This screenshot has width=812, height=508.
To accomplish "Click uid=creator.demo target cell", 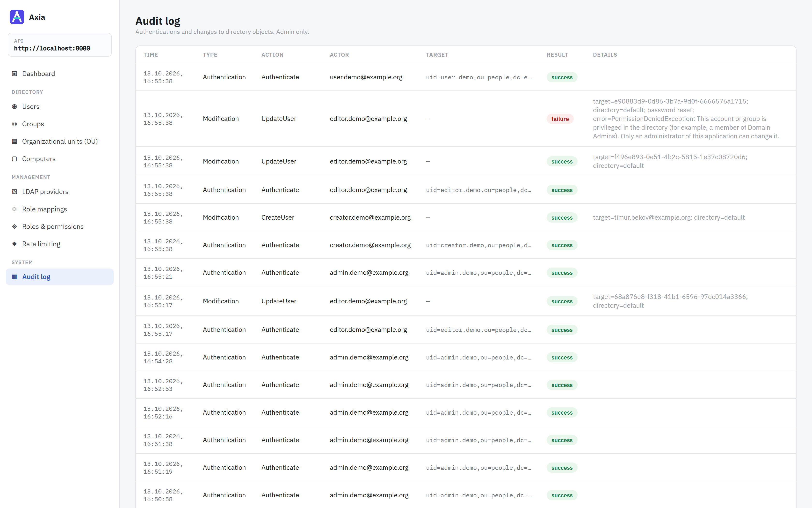I will [478, 245].
